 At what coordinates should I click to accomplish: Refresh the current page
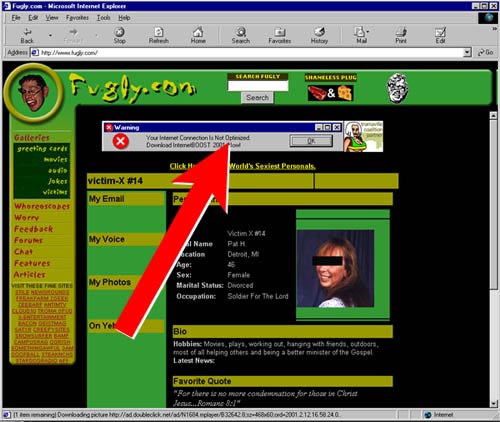(x=159, y=36)
